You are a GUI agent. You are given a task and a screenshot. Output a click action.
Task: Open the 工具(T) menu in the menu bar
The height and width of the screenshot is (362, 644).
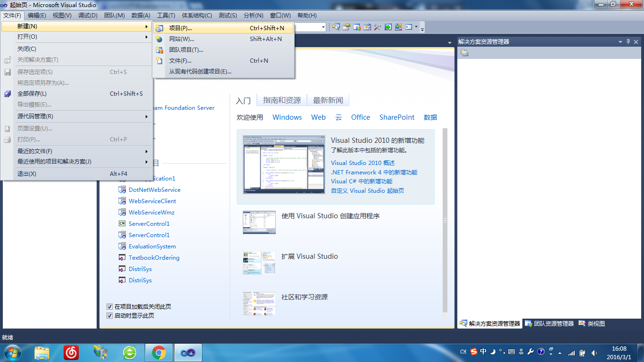[x=166, y=16]
